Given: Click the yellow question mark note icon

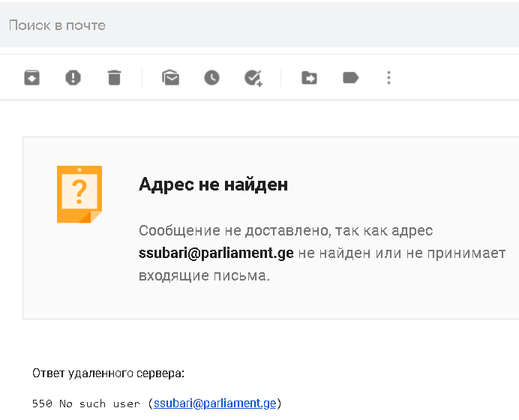Looking at the screenshot, I should coord(79,194).
